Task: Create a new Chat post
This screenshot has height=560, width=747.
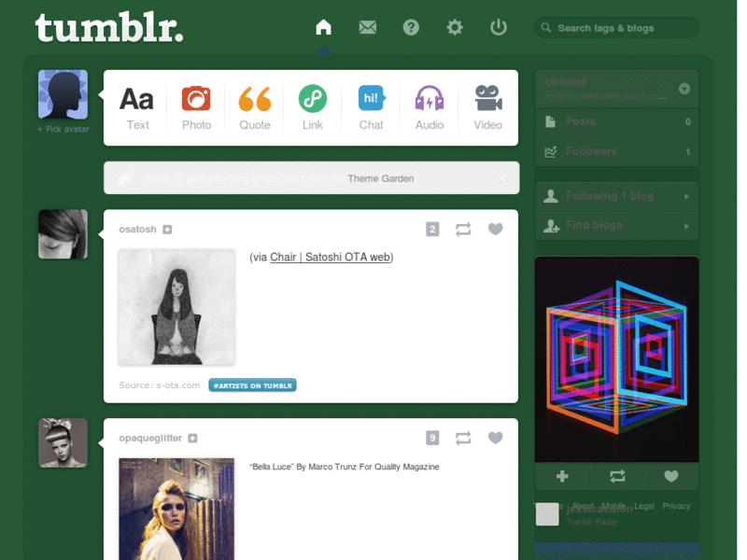Action: (x=371, y=107)
